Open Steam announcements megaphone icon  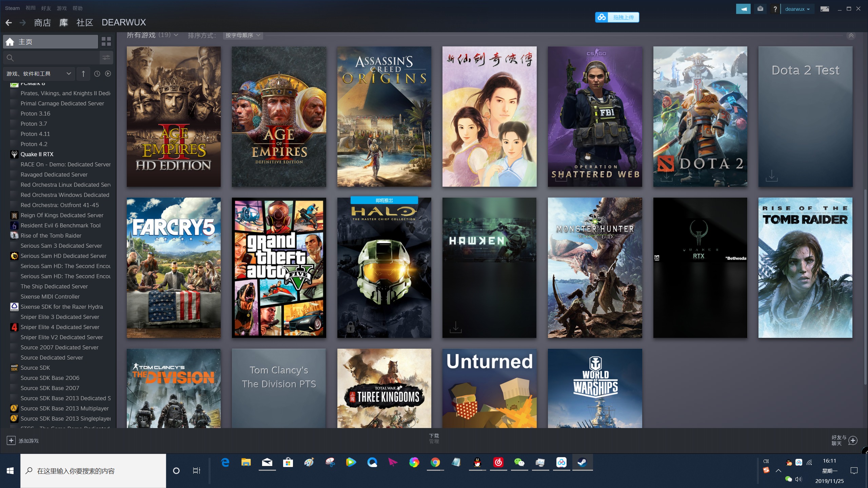tap(743, 9)
